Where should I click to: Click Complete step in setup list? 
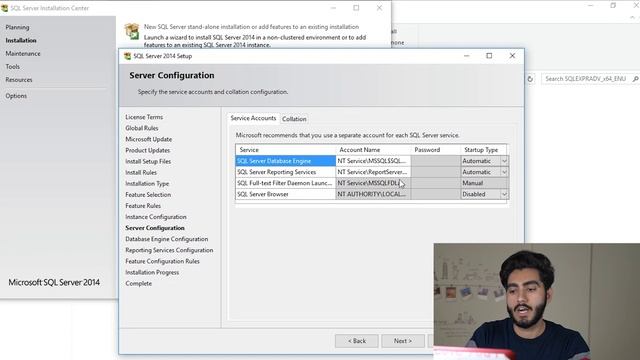[x=138, y=283]
